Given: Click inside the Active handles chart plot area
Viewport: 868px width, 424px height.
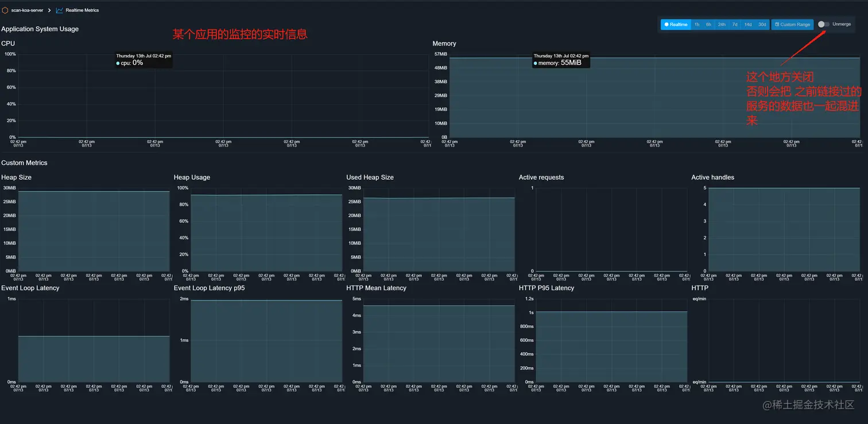Looking at the screenshot, I should coord(784,230).
